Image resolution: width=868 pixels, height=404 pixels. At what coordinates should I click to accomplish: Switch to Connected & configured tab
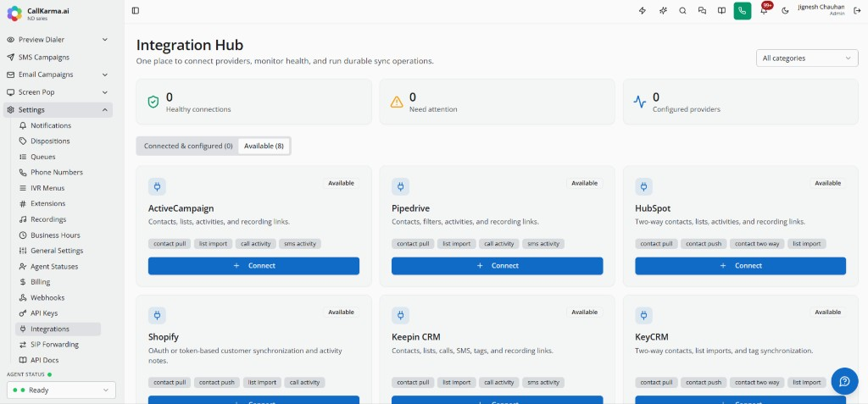pos(188,147)
